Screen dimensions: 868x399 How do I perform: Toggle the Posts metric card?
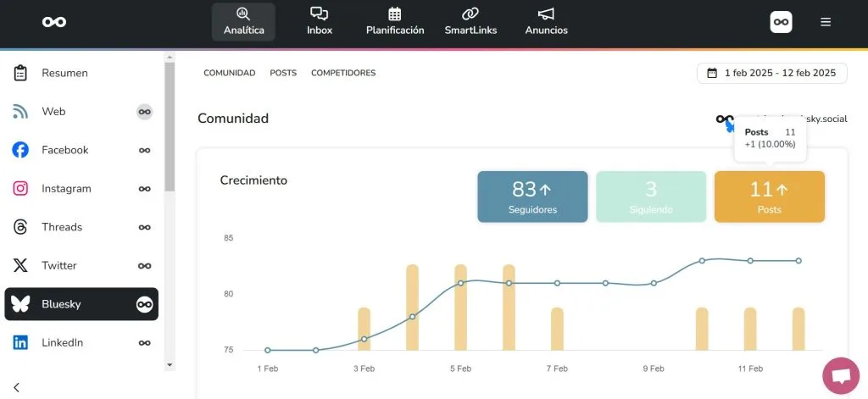tap(770, 197)
